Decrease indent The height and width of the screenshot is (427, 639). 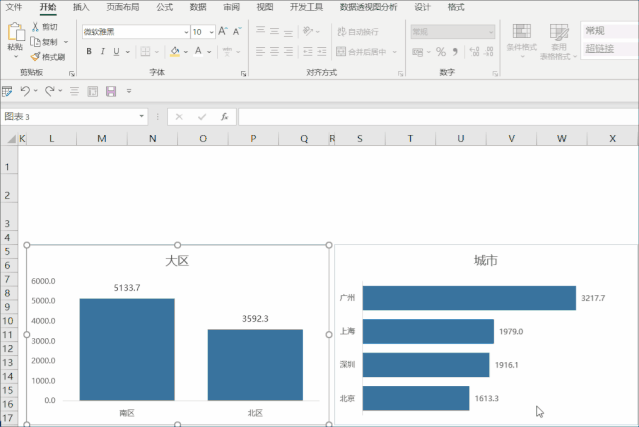pos(308,51)
